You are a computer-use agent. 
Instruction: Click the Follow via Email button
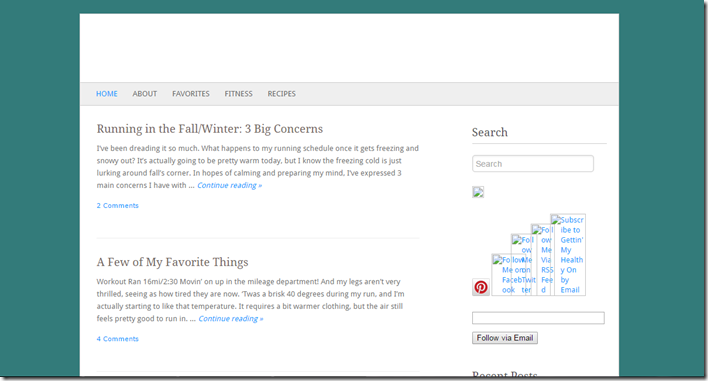(x=505, y=338)
